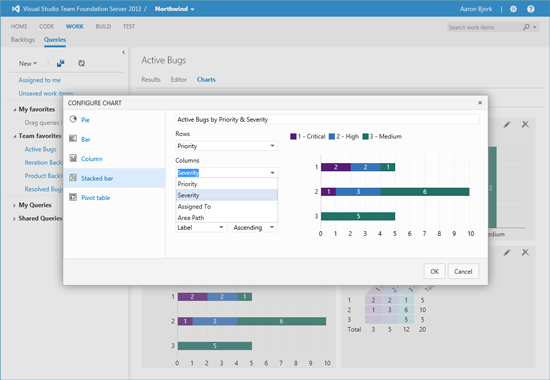Click the 1 - Critical legend swatch

coord(293,136)
